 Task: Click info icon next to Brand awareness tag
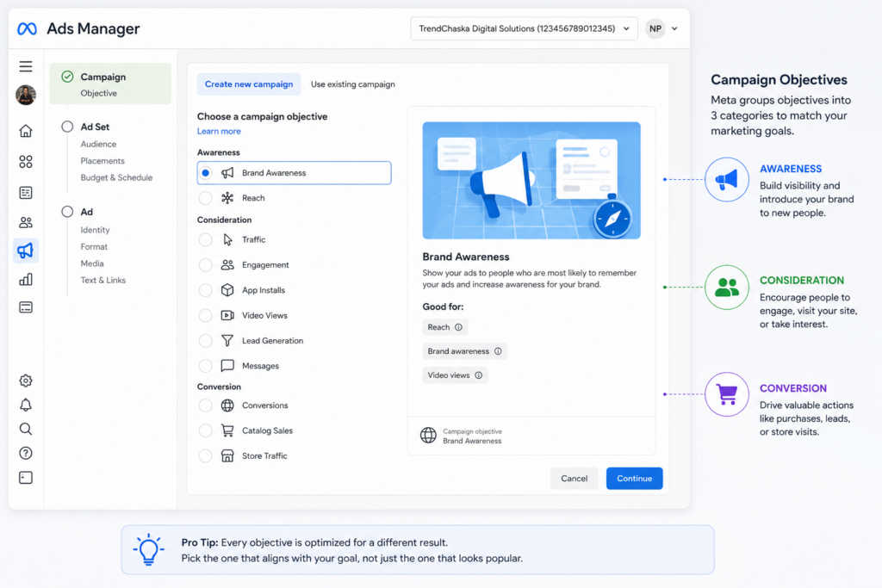point(498,351)
